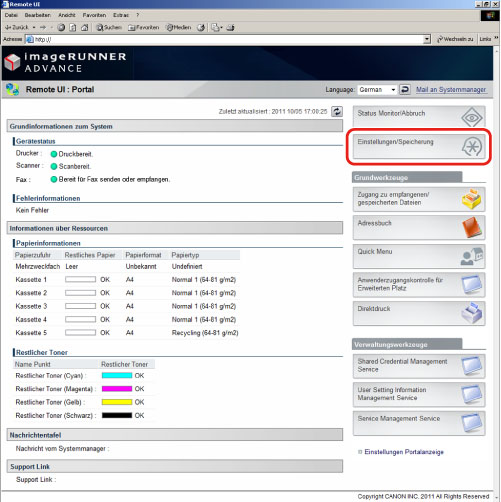Click the Remote UI portal globe icon
The image size is (501, 502).
click(x=13, y=89)
